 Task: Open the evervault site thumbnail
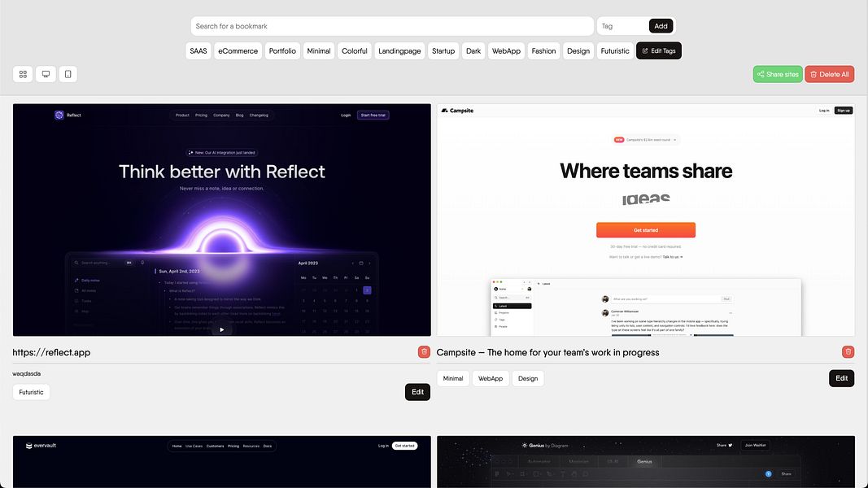[x=222, y=461]
